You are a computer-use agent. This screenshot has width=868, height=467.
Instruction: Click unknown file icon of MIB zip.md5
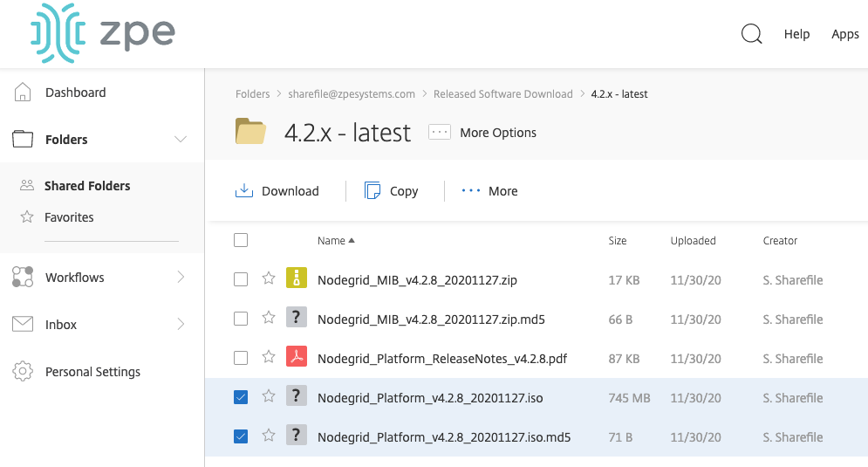(297, 317)
